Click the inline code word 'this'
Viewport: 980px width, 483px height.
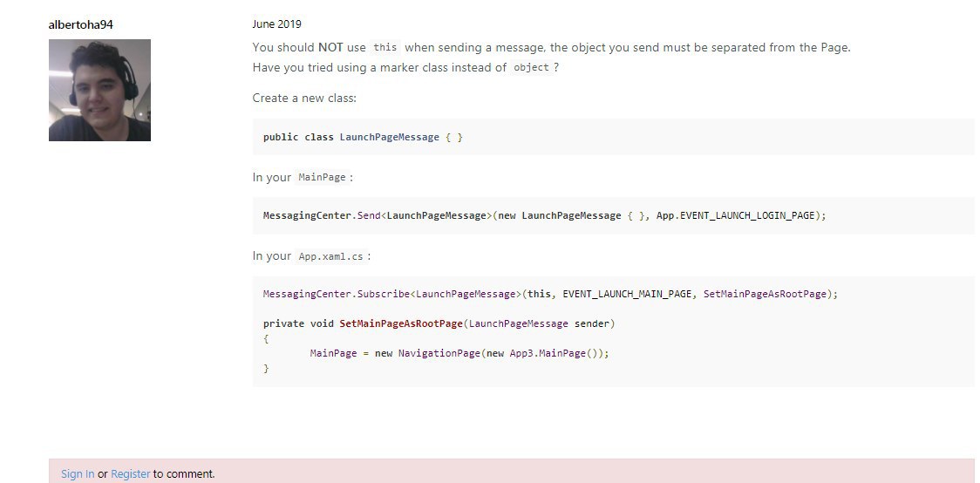pyautogui.click(x=385, y=47)
